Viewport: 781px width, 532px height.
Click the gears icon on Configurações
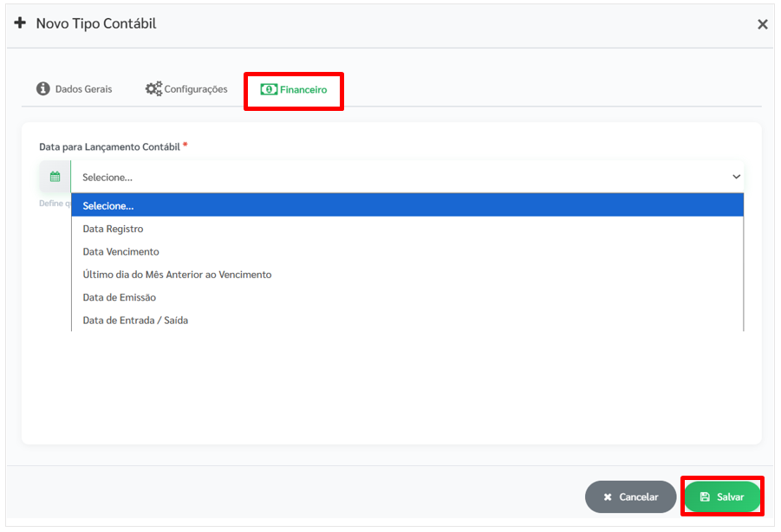[x=153, y=89]
